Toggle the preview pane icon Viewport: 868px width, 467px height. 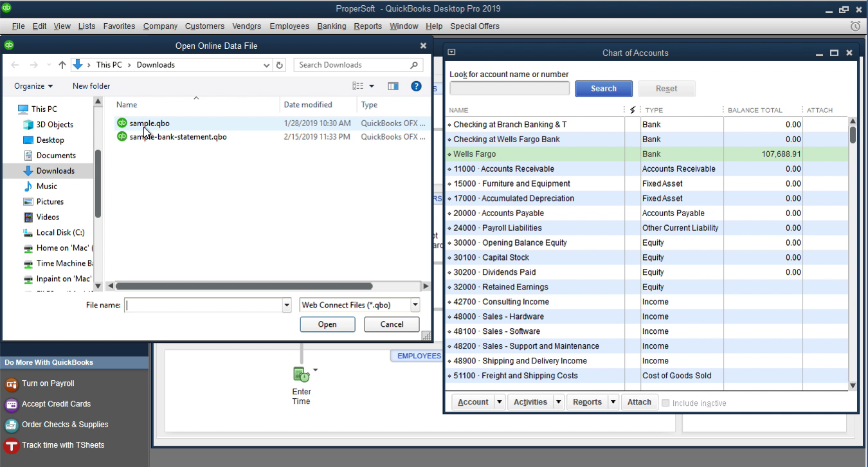(393, 86)
